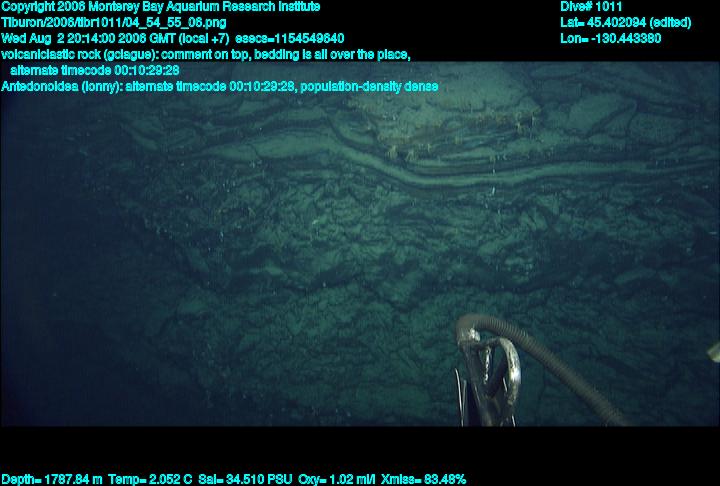The width and height of the screenshot is (720, 486).
Task: Click the Temp= 2.052 C reading
Action: (x=150, y=480)
